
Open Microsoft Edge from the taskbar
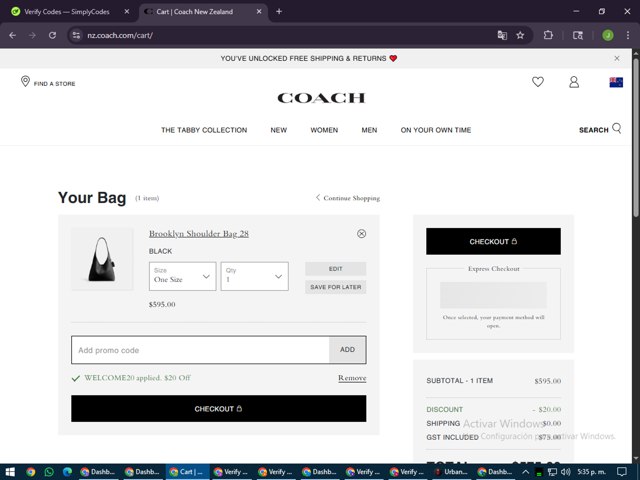67,472
